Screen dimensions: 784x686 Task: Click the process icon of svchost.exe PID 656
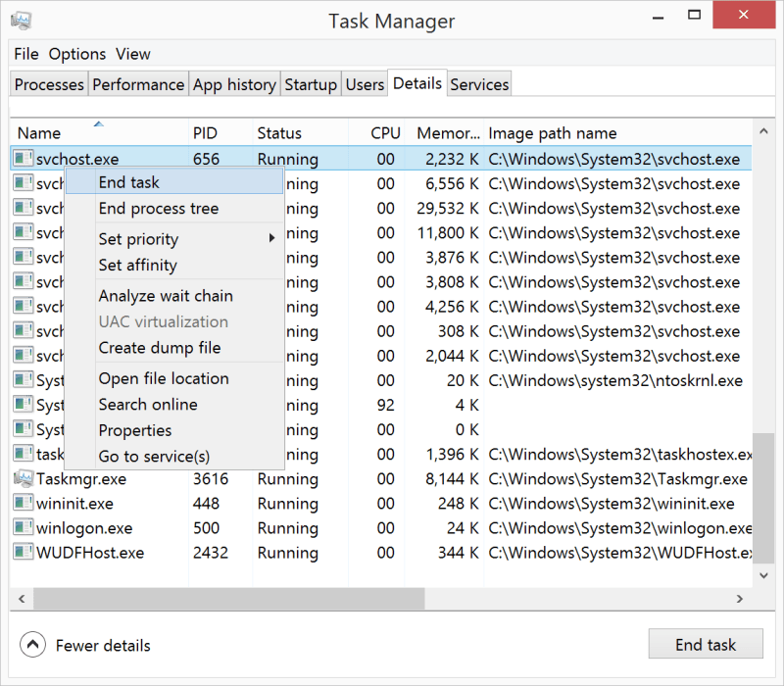pos(23,158)
